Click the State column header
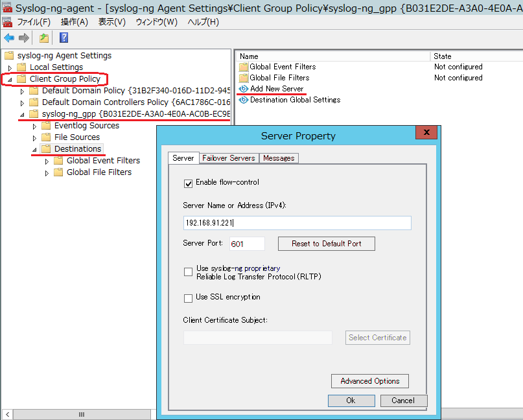523x420 pixels. click(x=476, y=56)
